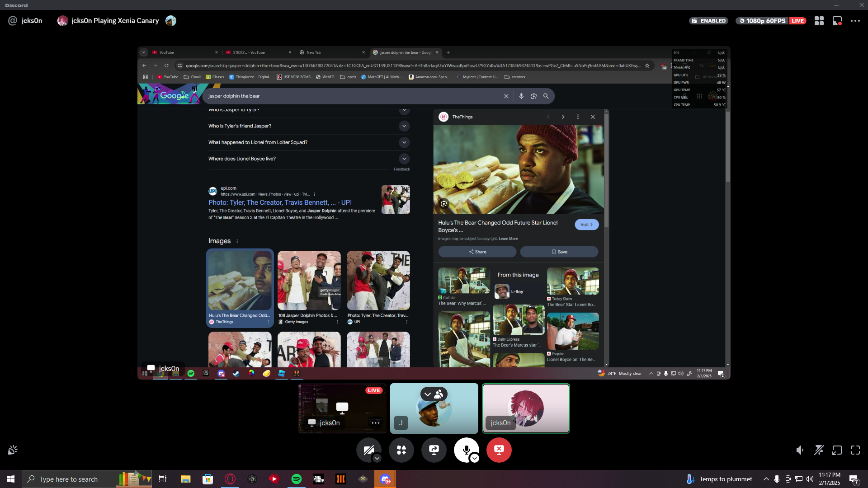The image size is (868, 488).
Task: Toggle the camera on
Action: click(x=368, y=450)
